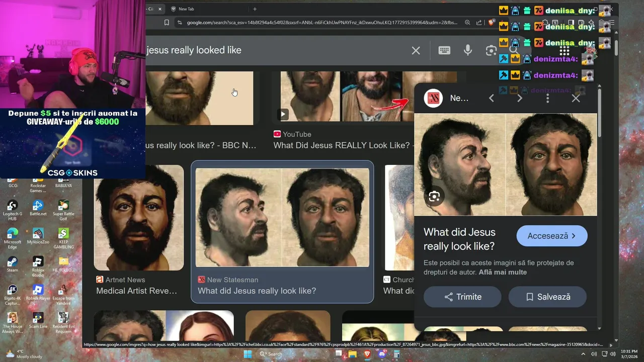Select the Artnet News face thumbnail
The height and width of the screenshot is (362, 644).
139,218
